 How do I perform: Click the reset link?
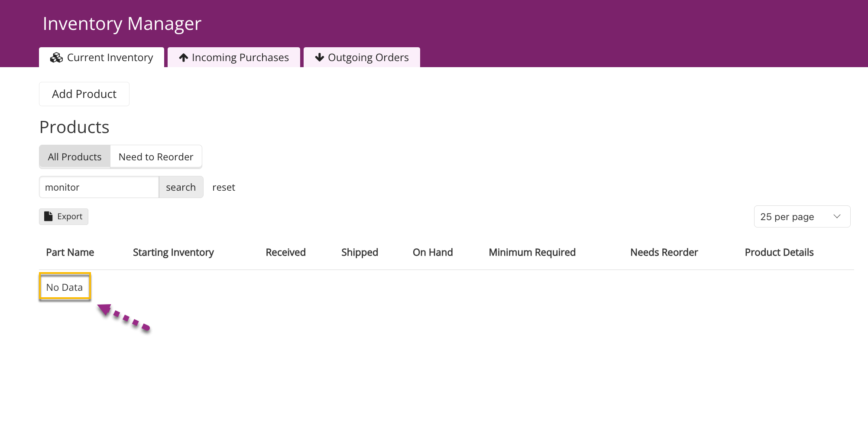click(x=223, y=187)
